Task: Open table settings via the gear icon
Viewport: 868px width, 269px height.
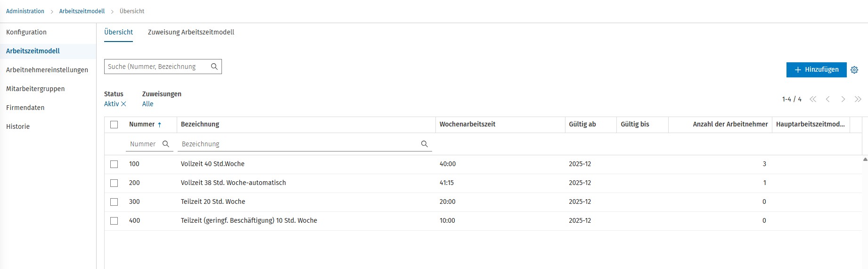Action: pyautogui.click(x=854, y=70)
